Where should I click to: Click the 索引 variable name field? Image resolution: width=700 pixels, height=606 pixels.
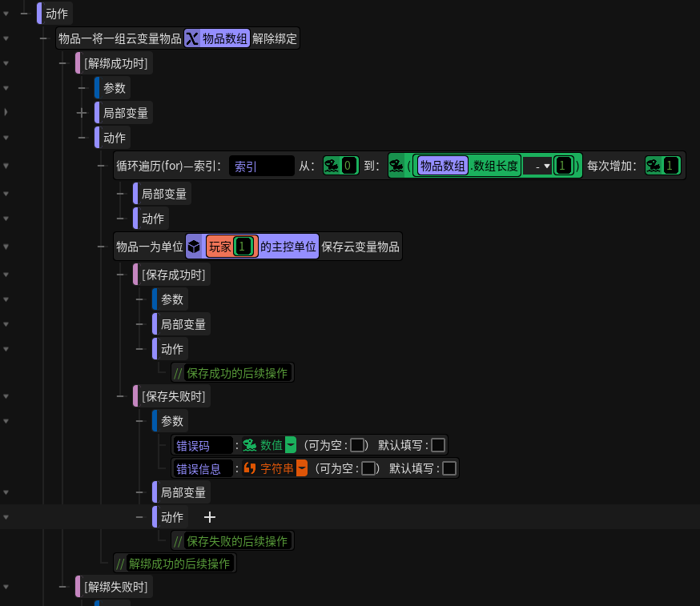[x=262, y=166]
